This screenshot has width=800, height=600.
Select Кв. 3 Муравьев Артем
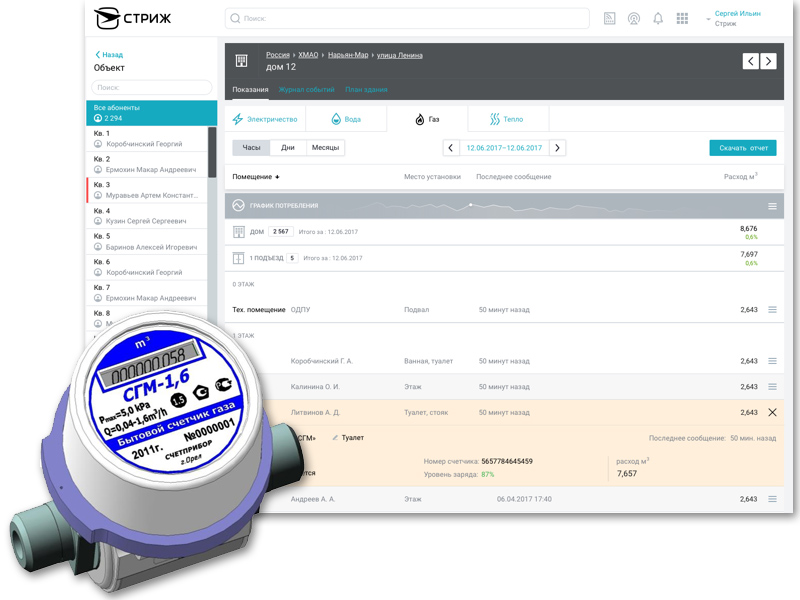(x=147, y=190)
